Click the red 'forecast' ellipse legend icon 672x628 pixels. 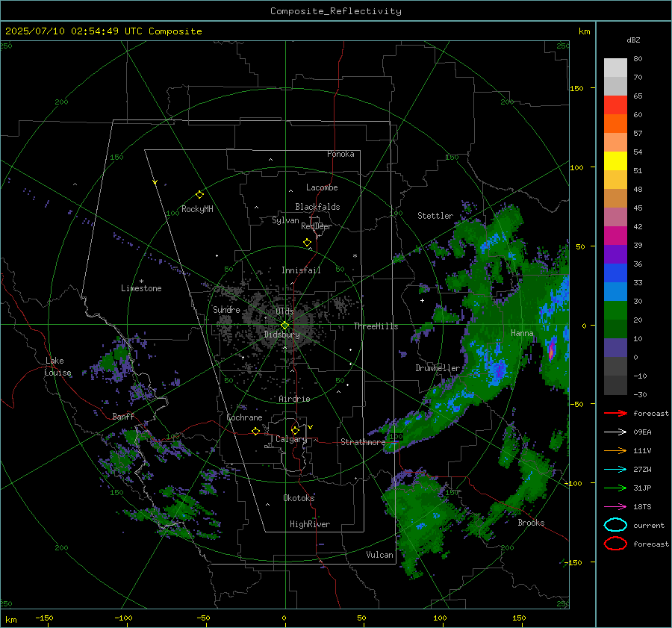615,544
